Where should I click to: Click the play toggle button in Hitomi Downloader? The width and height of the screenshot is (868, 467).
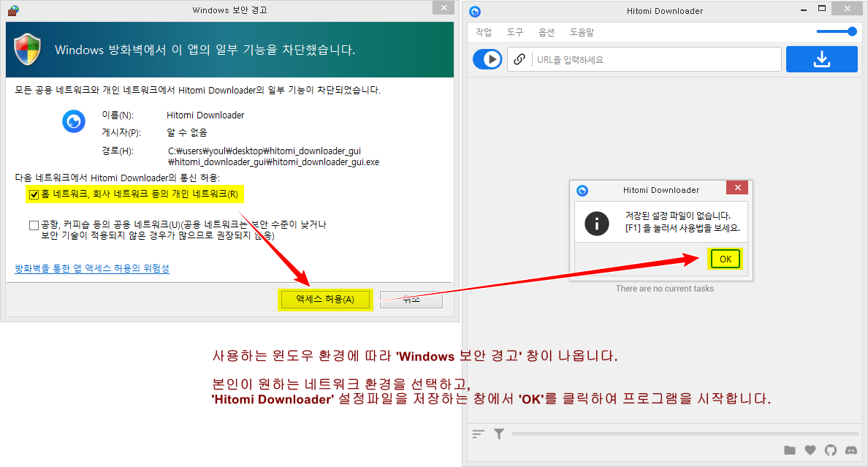click(x=487, y=59)
